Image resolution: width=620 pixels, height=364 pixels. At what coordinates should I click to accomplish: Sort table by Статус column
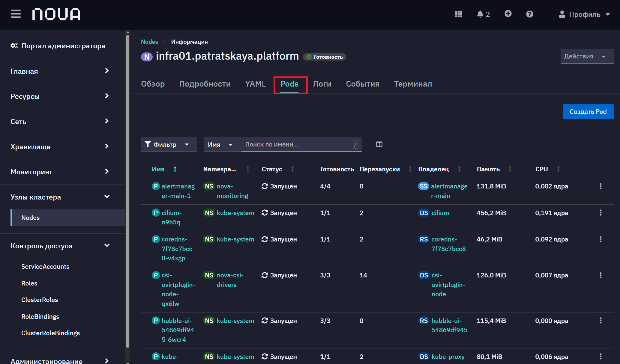pos(278,169)
